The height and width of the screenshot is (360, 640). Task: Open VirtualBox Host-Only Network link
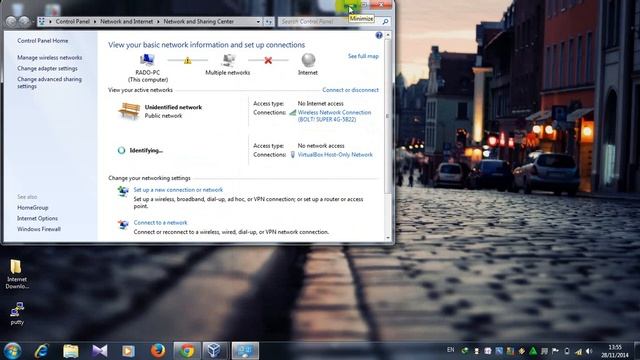click(x=335, y=155)
